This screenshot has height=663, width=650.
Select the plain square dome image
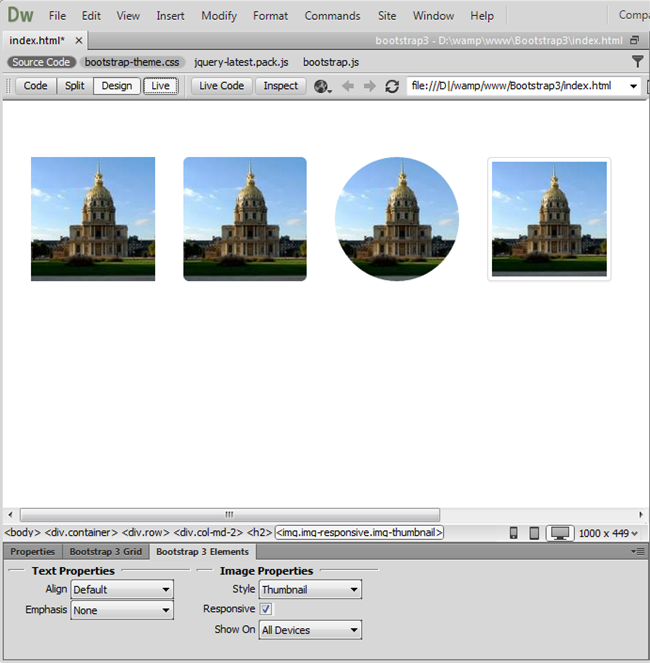pos(93,219)
